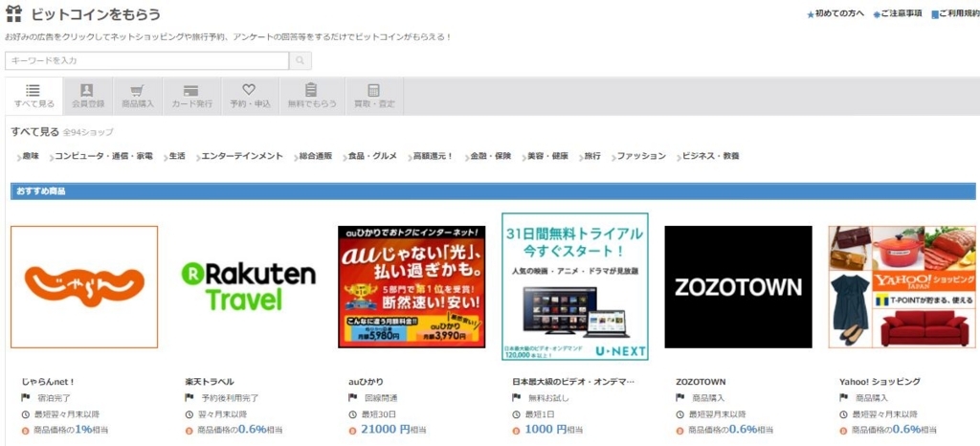Open the 初めての方へ link
Viewport: 980px width, 446px height.
click(x=839, y=13)
